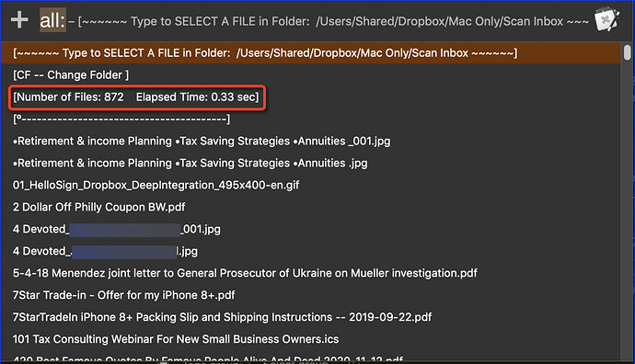Click the scrollbar track below the thumb
This screenshot has height=364, width=635.
tap(627, 210)
